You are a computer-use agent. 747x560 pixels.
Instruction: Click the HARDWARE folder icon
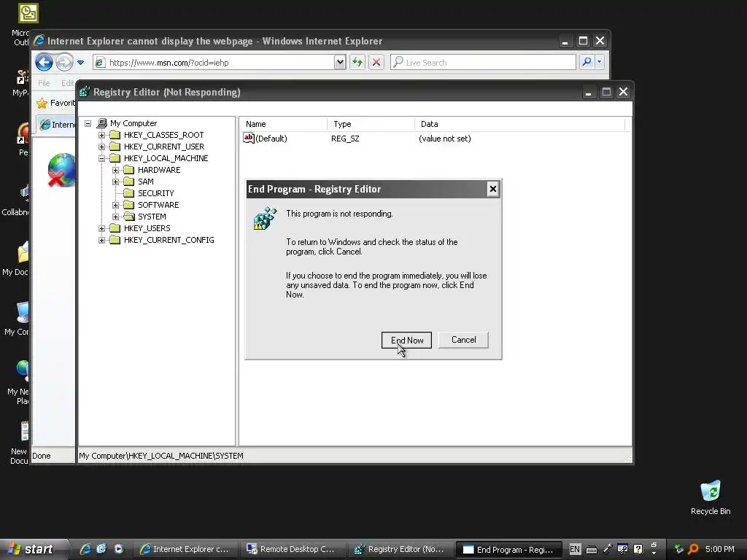[x=128, y=170]
